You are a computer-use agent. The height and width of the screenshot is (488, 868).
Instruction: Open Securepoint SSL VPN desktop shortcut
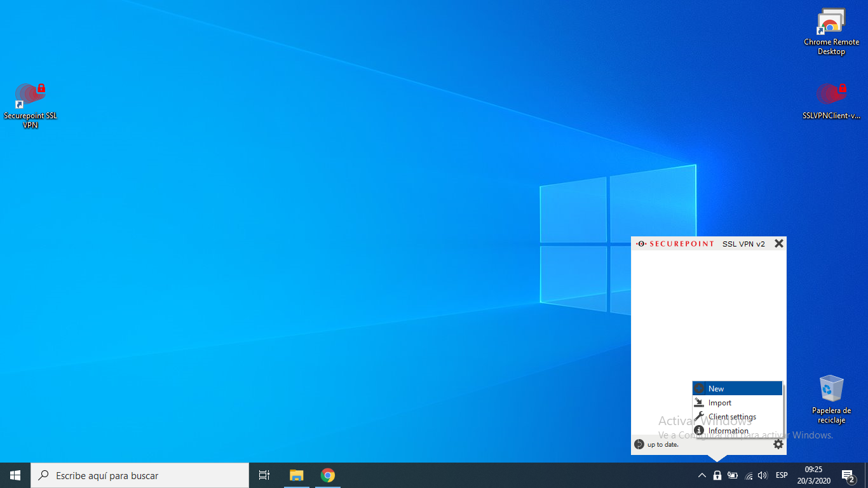[x=30, y=105]
